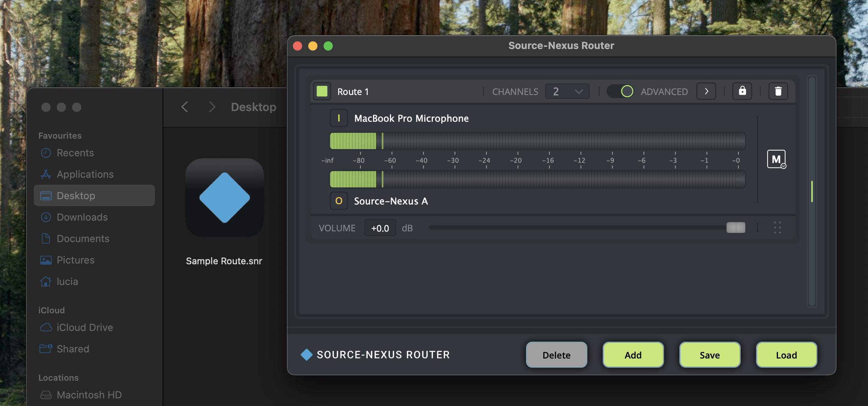Select the Sample Route.snr file icon
Image resolution: width=868 pixels, height=406 pixels.
click(x=225, y=198)
